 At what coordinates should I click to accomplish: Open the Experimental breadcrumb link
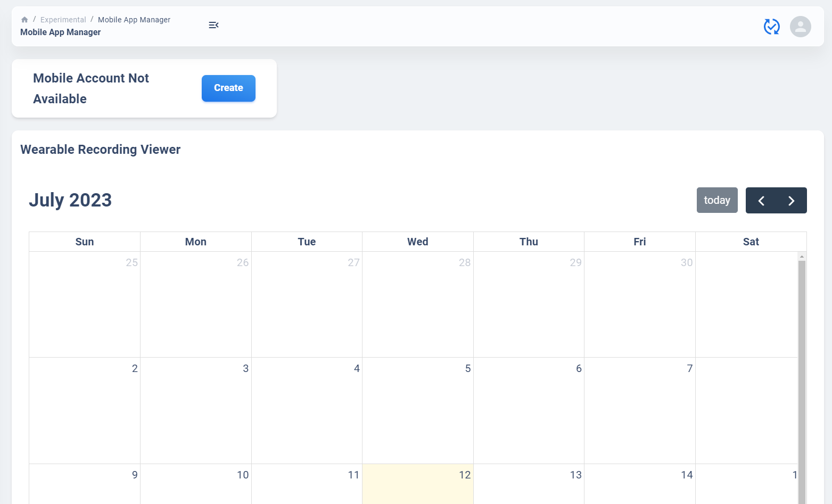[x=63, y=20]
